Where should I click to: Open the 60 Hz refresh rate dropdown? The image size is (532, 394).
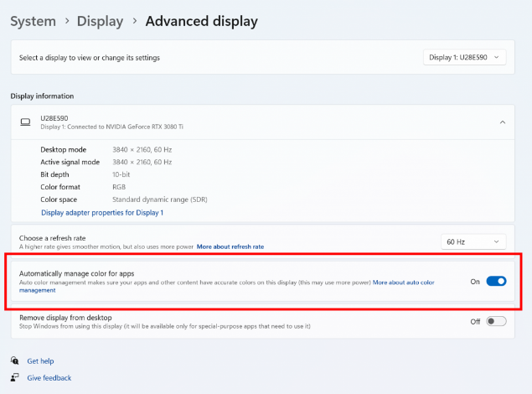pyautogui.click(x=473, y=241)
